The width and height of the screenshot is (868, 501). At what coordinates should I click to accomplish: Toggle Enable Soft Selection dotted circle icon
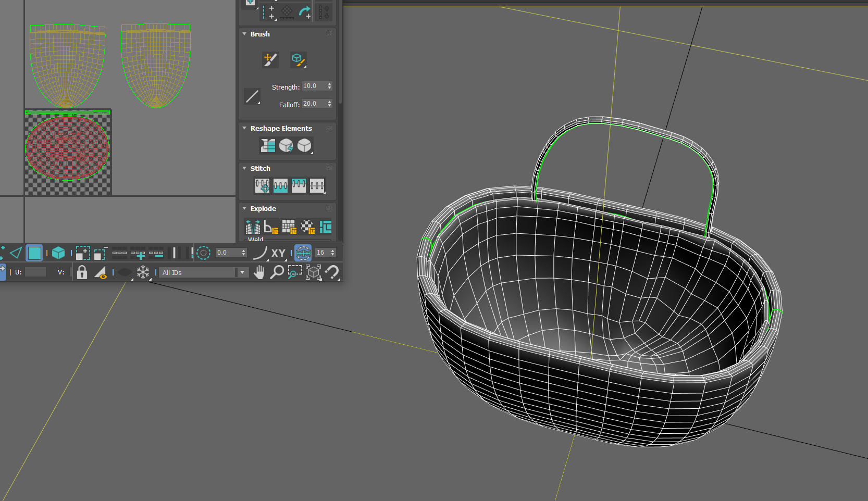coord(204,253)
